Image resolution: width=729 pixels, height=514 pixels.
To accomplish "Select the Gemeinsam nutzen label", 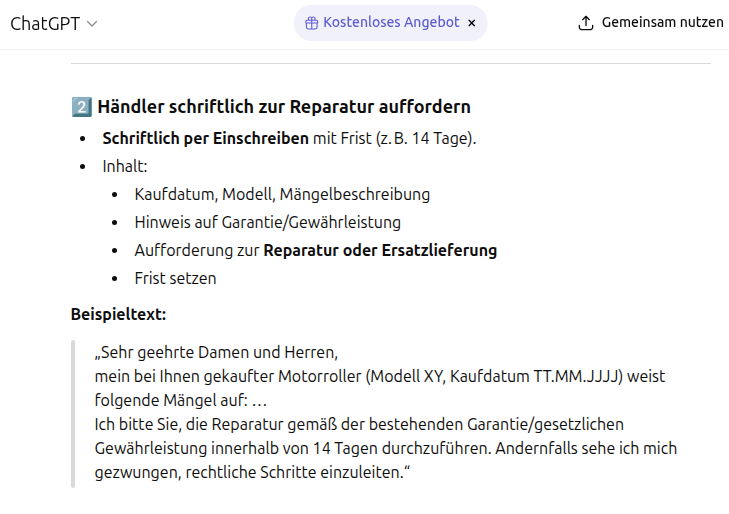I will click(x=662, y=22).
